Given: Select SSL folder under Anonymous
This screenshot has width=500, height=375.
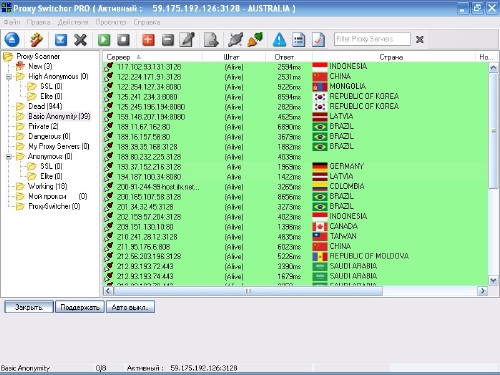Looking at the screenshot, I should click(x=51, y=166).
